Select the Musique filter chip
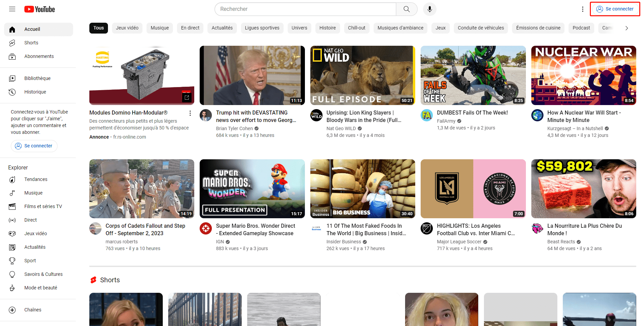644x326 pixels. click(160, 28)
